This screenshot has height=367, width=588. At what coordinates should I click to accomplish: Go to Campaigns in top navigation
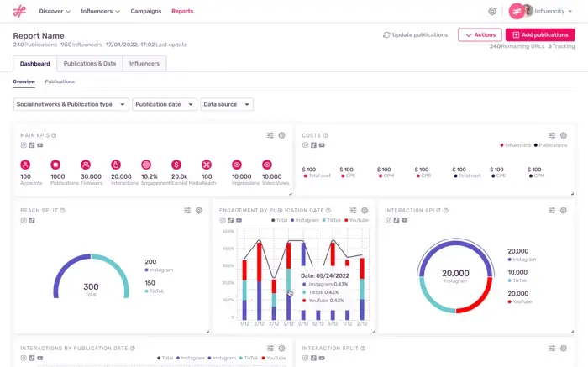click(146, 11)
